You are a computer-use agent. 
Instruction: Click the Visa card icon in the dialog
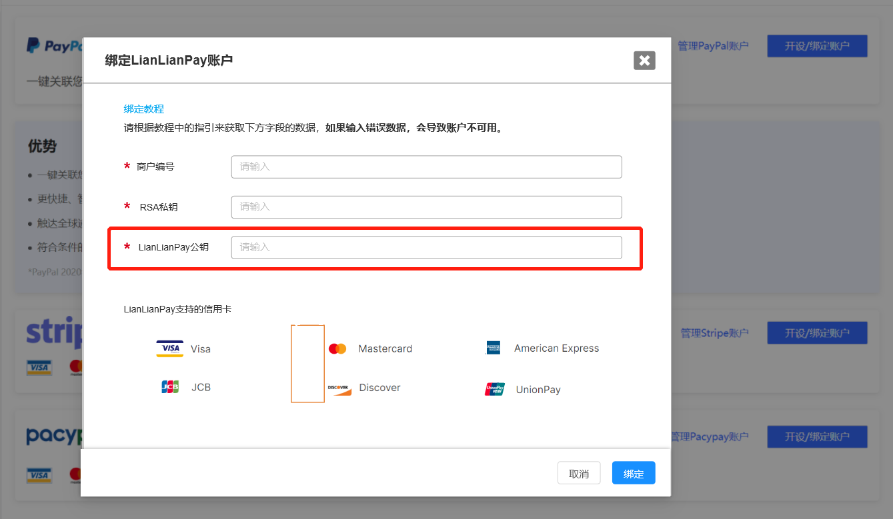coord(170,349)
